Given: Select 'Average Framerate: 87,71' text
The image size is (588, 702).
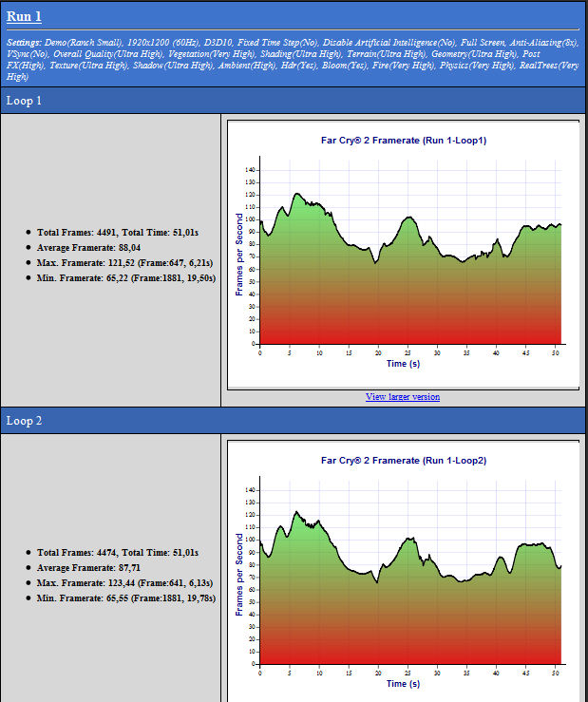Looking at the screenshot, I should (x=88, y=568).
